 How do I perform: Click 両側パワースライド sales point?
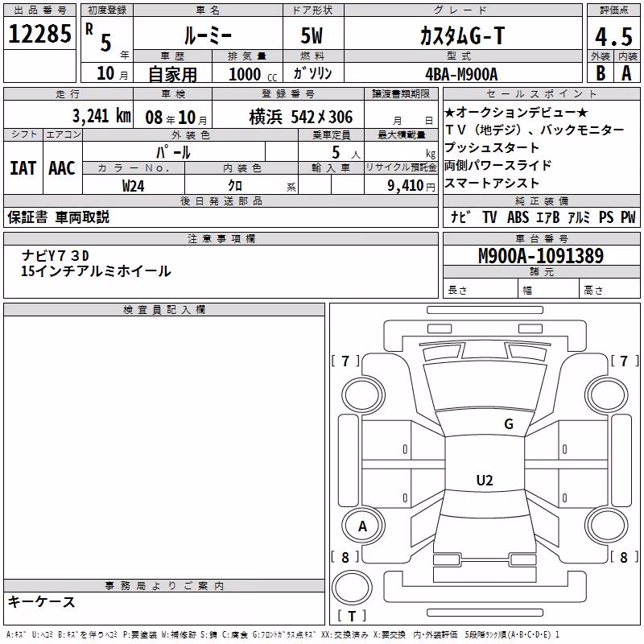click(497, 165)
